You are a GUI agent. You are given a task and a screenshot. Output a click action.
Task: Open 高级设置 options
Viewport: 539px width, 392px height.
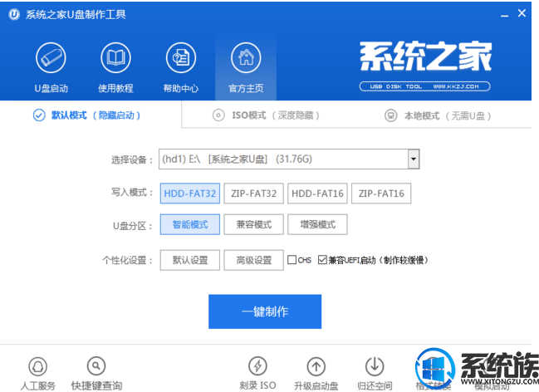(x=253, y=260)
